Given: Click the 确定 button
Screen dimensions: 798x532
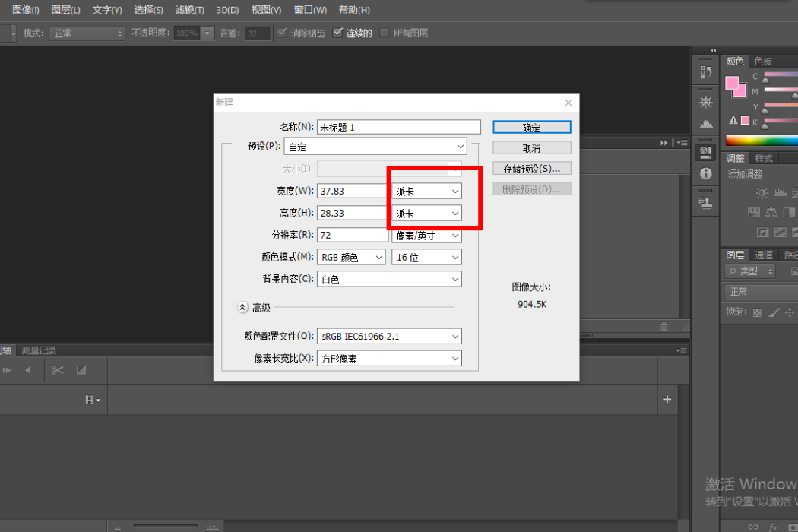Looking at the screenshot, I should click(x=532, y=127).
